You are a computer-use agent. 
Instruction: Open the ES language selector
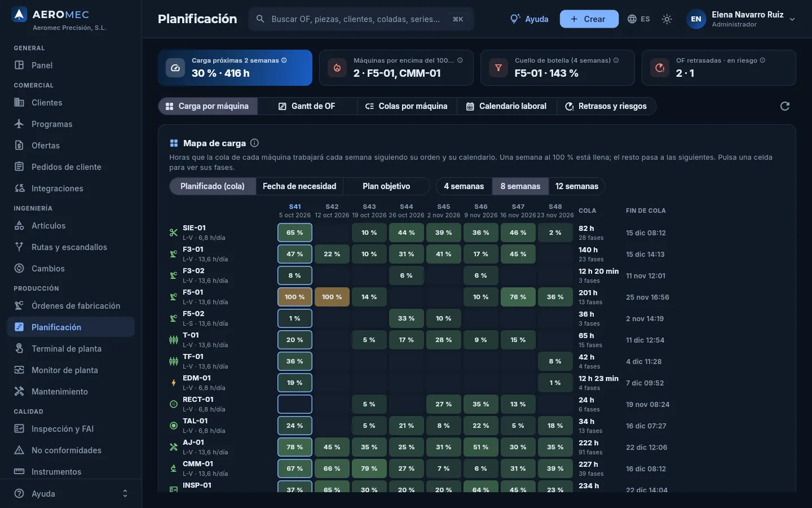(x=639, y=19)
